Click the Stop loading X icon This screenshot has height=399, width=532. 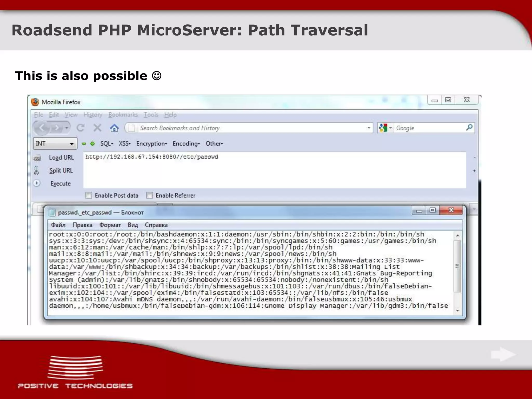tap(97, 128)
